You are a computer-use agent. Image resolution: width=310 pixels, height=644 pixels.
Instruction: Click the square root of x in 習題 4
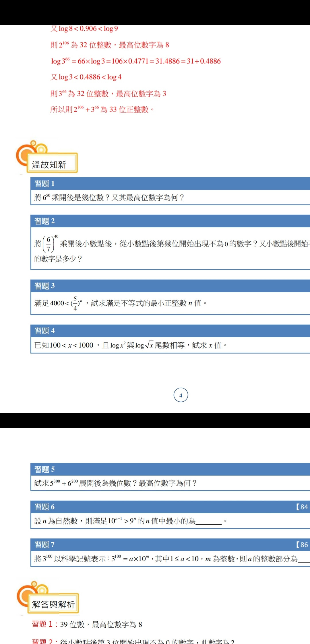point(149,345)
